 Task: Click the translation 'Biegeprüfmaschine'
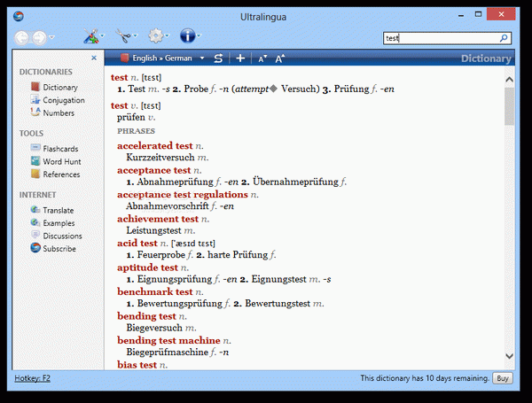[x=168, y=353]
